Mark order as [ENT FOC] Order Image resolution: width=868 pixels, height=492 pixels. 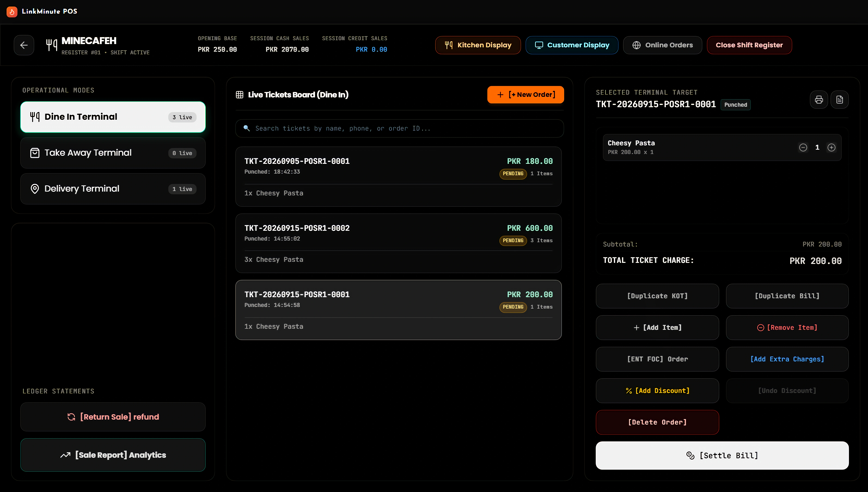tap(657, 359)
